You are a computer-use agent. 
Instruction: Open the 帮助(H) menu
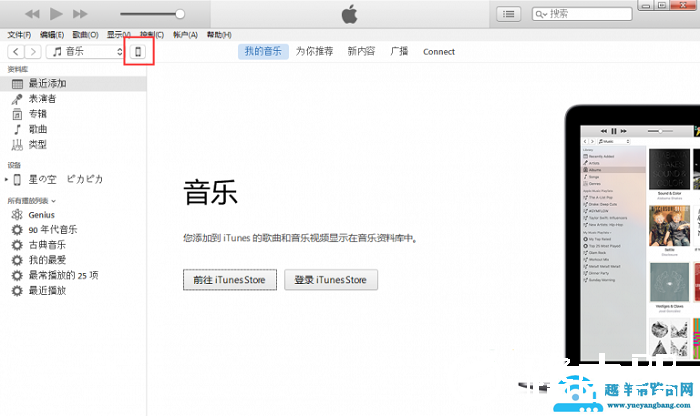pos(219,35)
